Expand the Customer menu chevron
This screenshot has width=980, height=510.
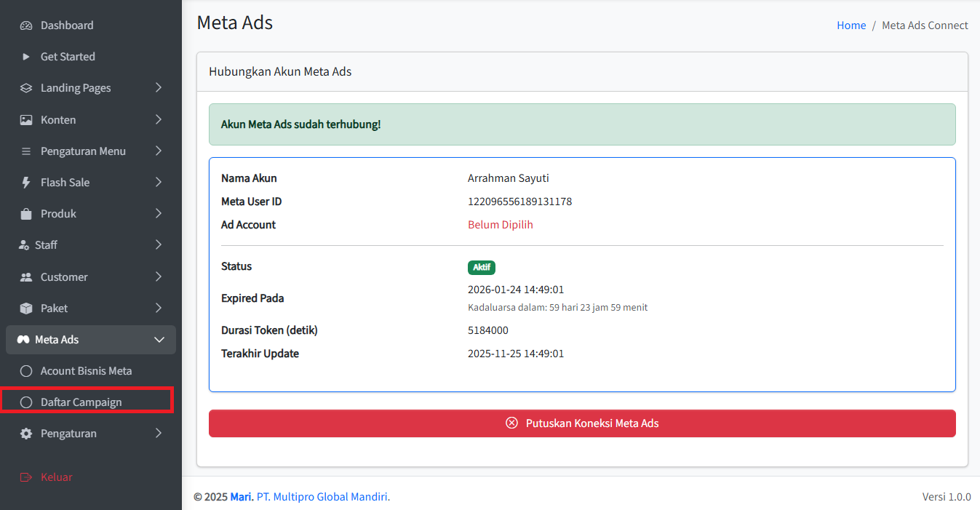tap(159, 277)
